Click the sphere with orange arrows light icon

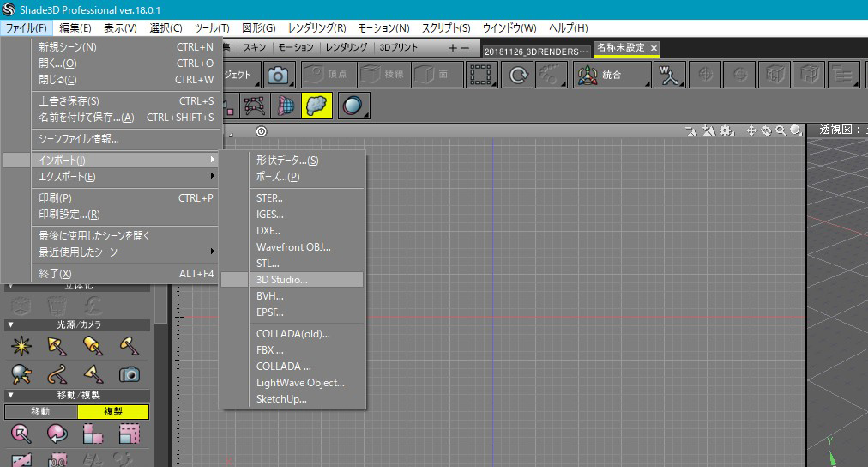click(21, 374)
